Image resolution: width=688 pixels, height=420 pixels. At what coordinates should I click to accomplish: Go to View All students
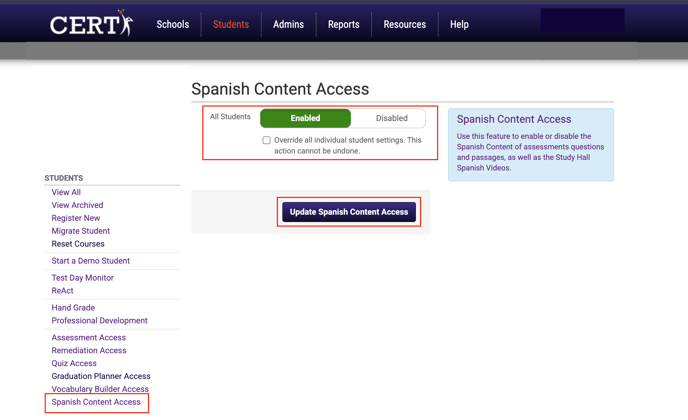tap(66, 192)
